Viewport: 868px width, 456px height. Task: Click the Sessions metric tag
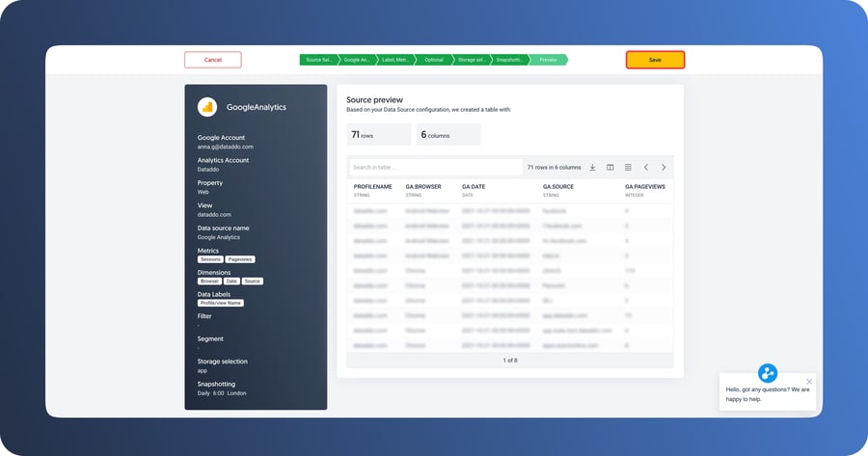pos(210,259)
